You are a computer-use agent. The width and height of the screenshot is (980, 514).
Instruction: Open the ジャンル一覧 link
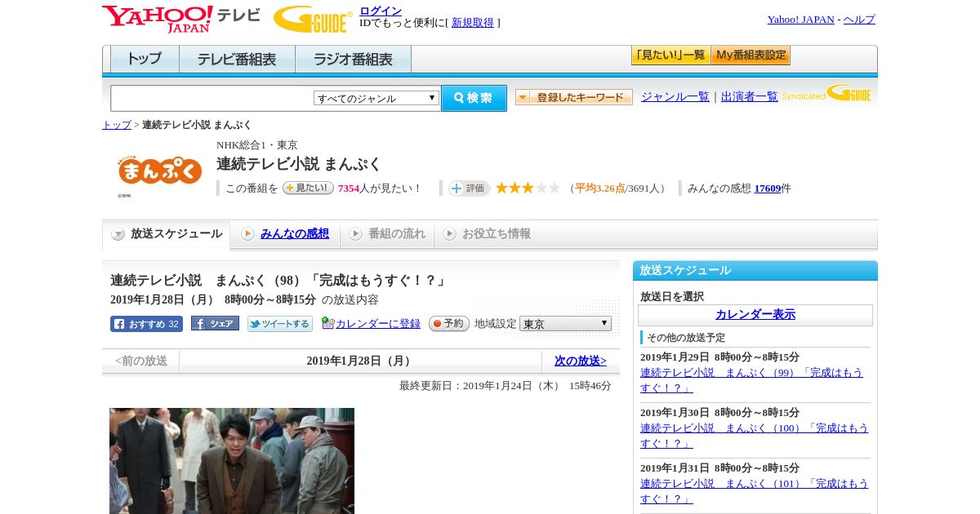[675, 97]
